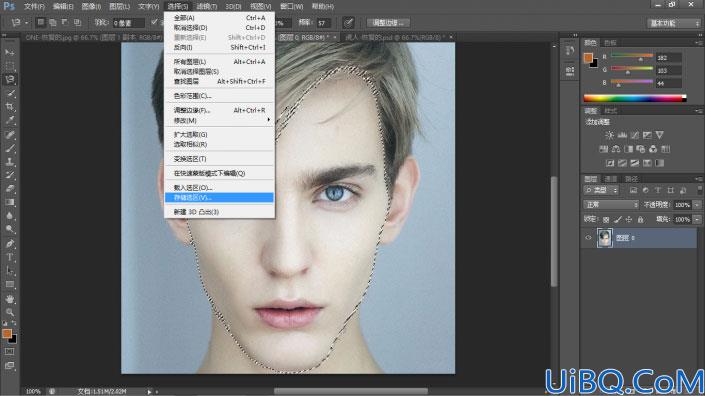This screenshot has height=396, width=705.
Task: Toggle lock transparent pixels in Layers panel
Action: [606, 219]
